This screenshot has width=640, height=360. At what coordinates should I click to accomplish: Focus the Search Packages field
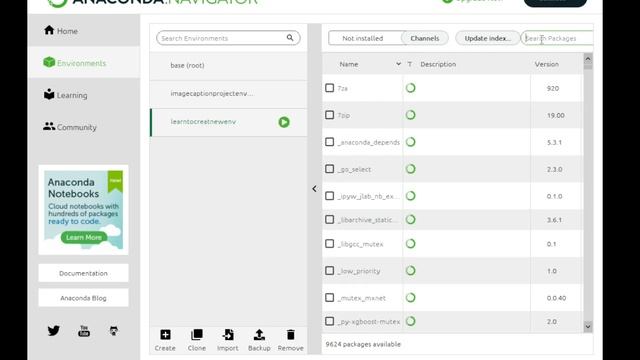pyautogui.click(x=557, y=38)
